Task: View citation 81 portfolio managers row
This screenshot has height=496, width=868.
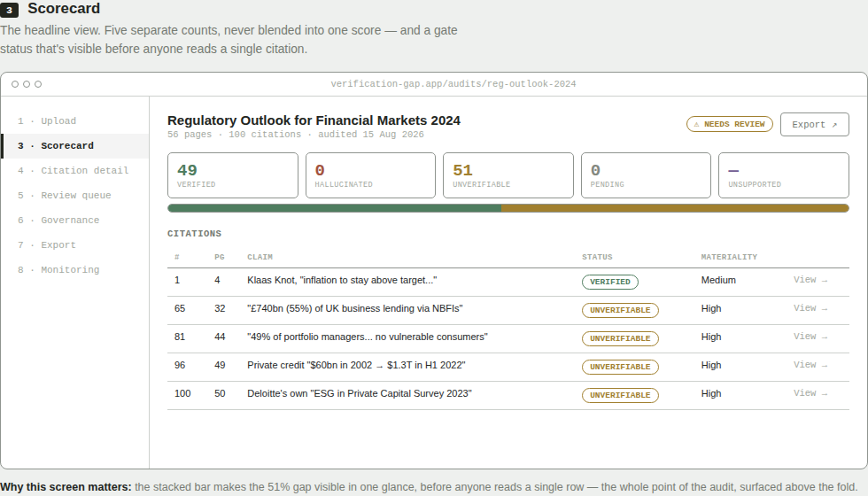Action: point(810,337)
